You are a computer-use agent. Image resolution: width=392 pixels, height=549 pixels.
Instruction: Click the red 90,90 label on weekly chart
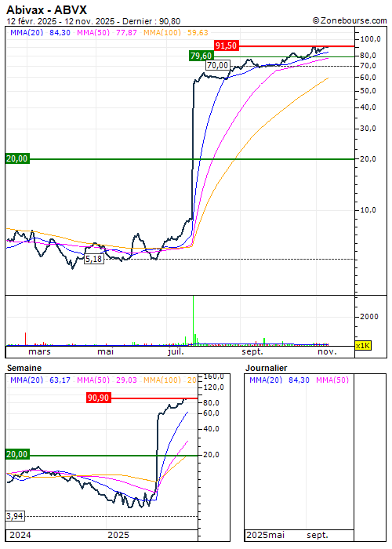(x=99, y=398)
